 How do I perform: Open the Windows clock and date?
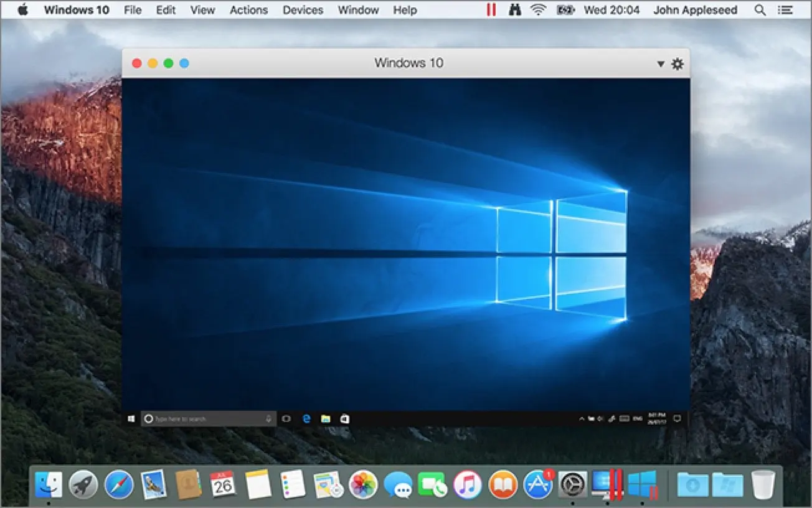click(658, 419)
